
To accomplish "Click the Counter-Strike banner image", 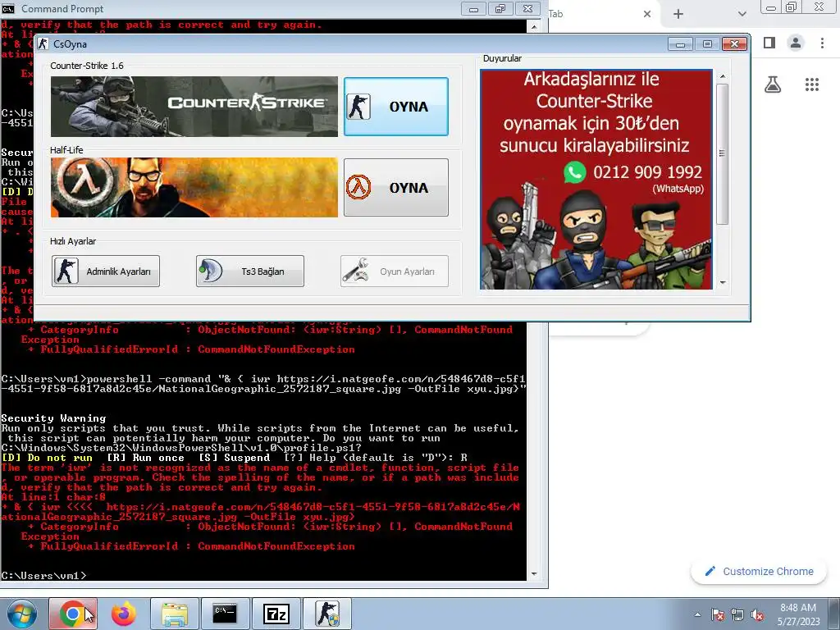I will (194, 107).
